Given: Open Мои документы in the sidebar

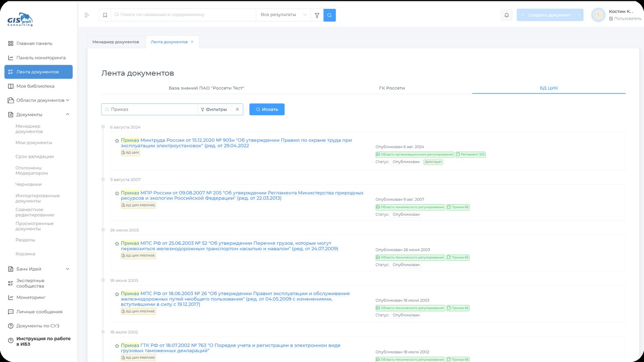Looking at the screenshot, I should (34, 143).
